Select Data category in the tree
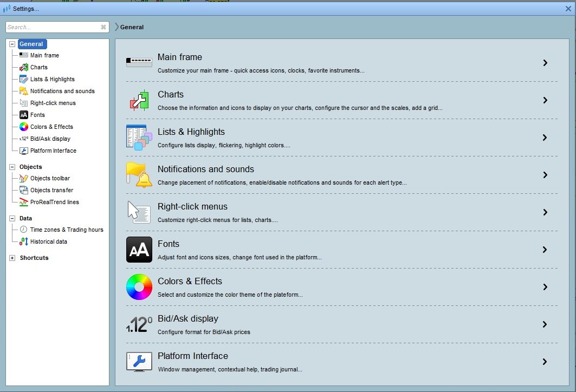Screen dimensions: 576x392 (25, 218)
